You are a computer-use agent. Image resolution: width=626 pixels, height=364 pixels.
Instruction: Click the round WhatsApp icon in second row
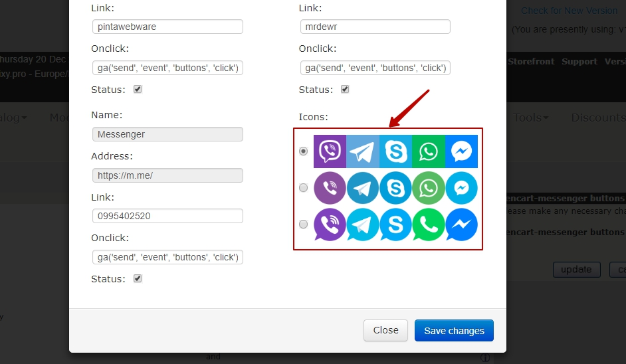[429, 188]
